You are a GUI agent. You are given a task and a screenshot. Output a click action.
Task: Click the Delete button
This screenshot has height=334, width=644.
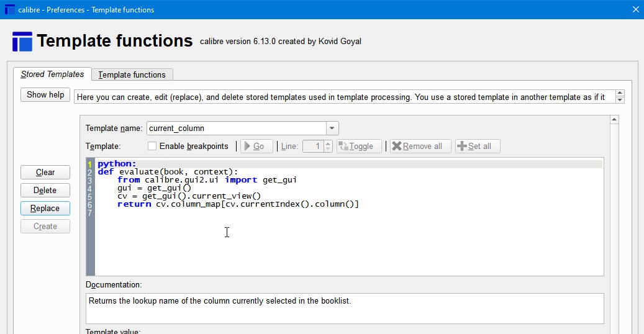pyautogui.click(x=45, y=191)
